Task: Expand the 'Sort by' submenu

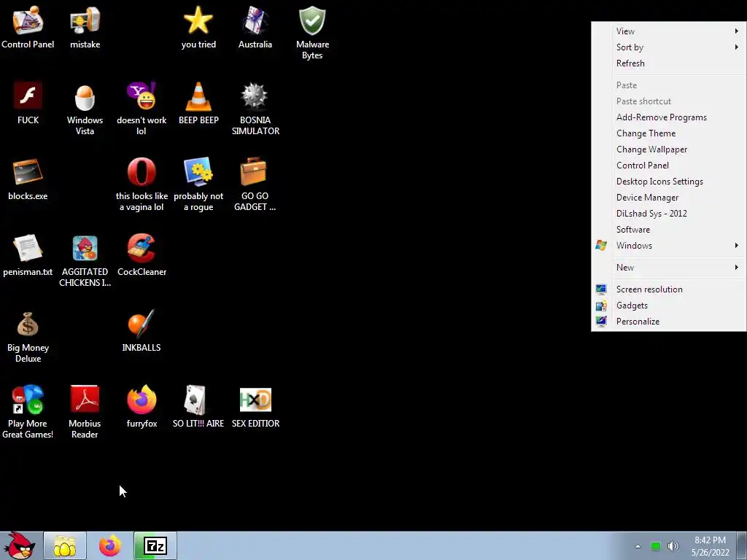Action: pyautogui.click(x=669, y=47)
